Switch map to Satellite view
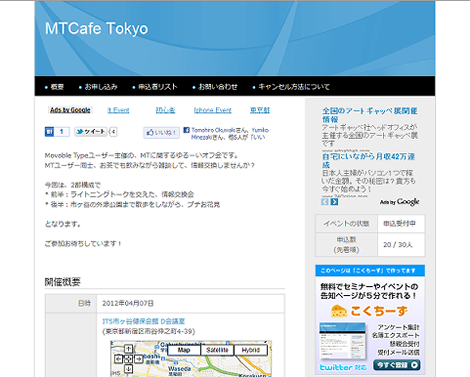This screenshot has height=377, width=470. coord(217,350)
